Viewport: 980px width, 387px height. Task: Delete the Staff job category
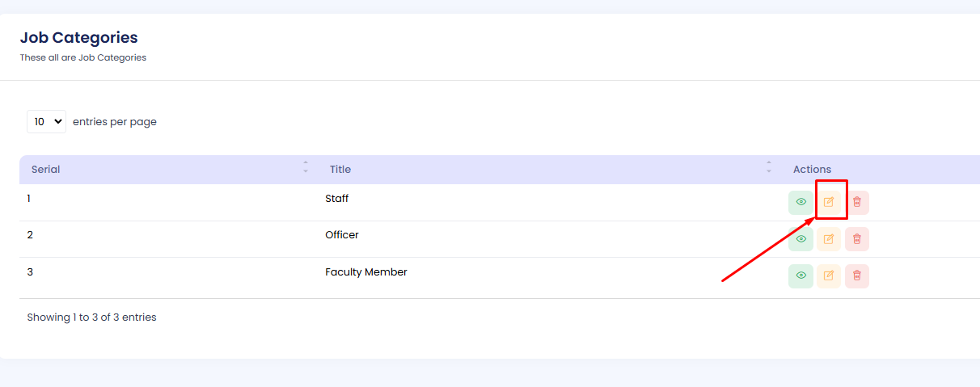pos(857,202)
